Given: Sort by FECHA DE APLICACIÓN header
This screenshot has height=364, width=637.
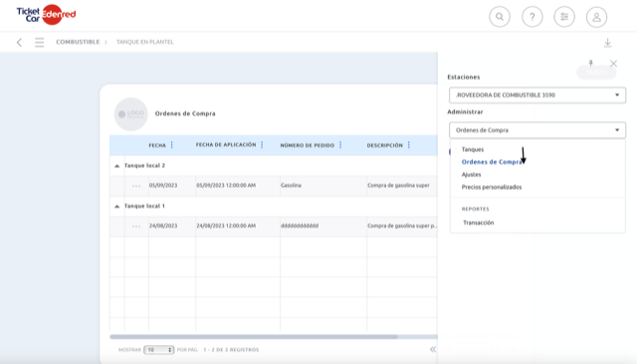Looking at the screenshot, I should click(x=226, y=145).
